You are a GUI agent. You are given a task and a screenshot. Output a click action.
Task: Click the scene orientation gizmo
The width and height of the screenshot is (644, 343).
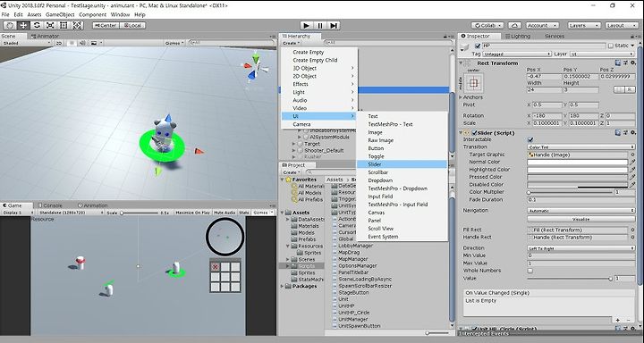click(255, 69)
